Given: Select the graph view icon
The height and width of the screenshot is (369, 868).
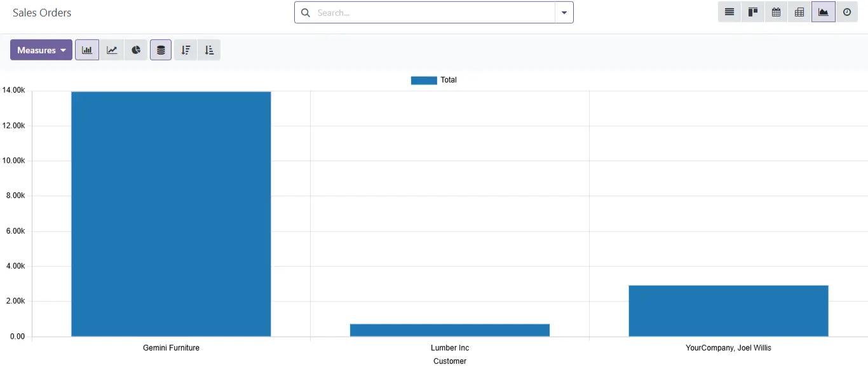Looking at the screenshot, I should [824, 12].
